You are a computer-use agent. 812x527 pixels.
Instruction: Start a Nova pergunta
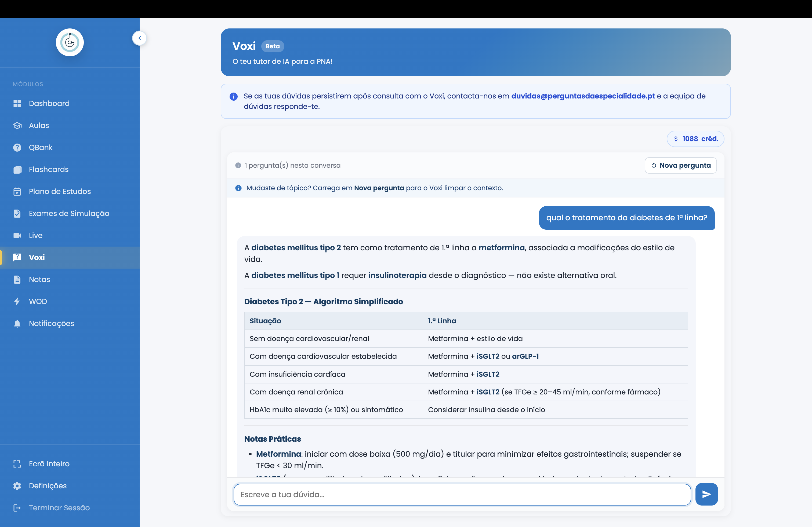point(681,165)
